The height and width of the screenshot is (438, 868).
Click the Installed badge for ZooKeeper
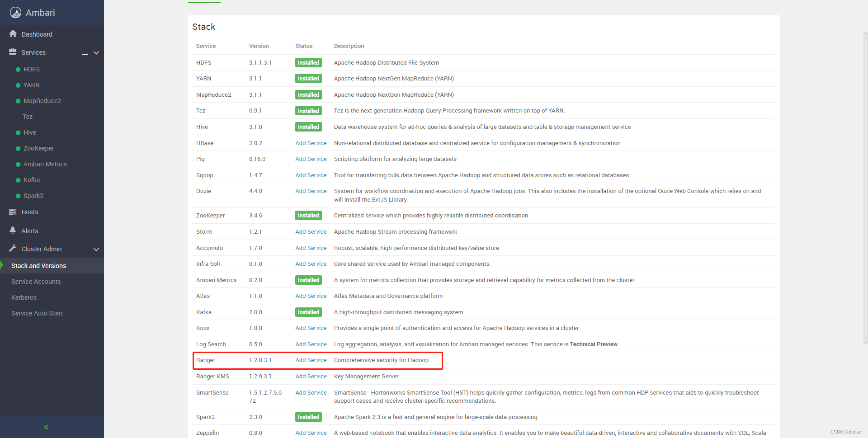pyautogui.click(x=308, y=216)
